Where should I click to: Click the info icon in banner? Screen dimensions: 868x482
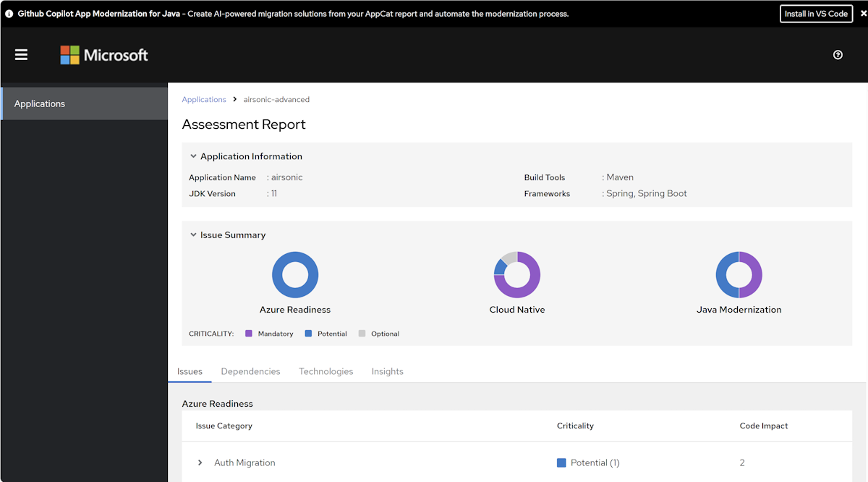click(x=9, y=14)
